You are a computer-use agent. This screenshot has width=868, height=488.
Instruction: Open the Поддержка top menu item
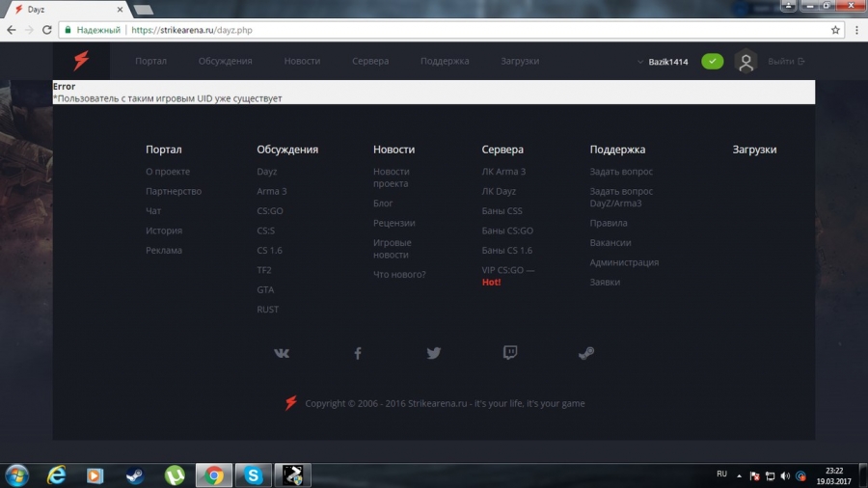445,61
